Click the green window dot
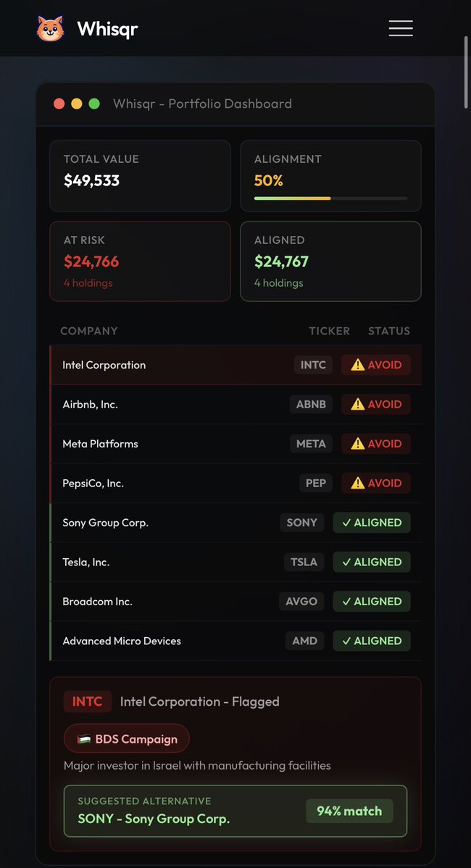 click(94, 104)
